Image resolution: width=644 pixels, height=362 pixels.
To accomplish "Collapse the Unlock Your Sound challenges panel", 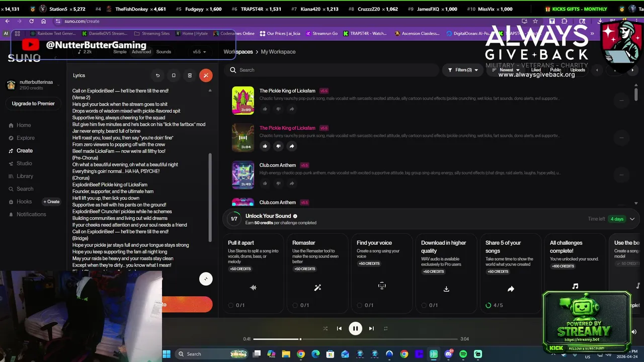I will click(632, 219).
